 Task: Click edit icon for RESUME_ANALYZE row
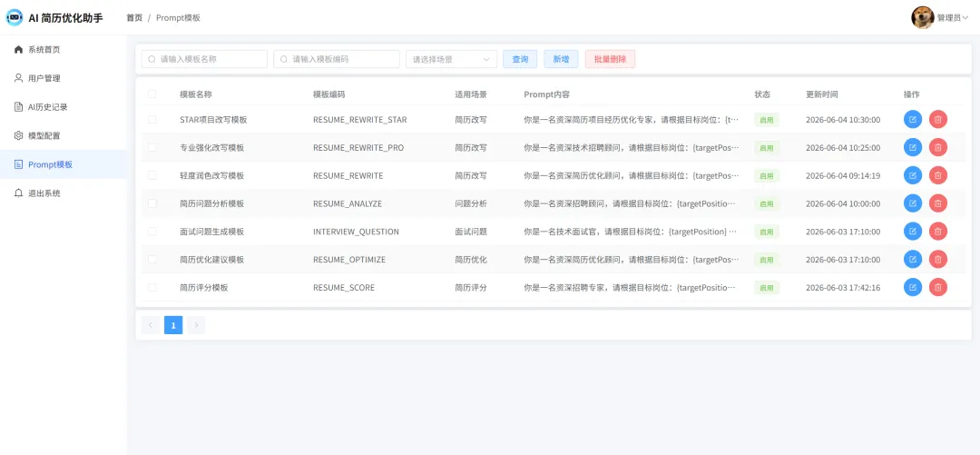click(913, 203)
